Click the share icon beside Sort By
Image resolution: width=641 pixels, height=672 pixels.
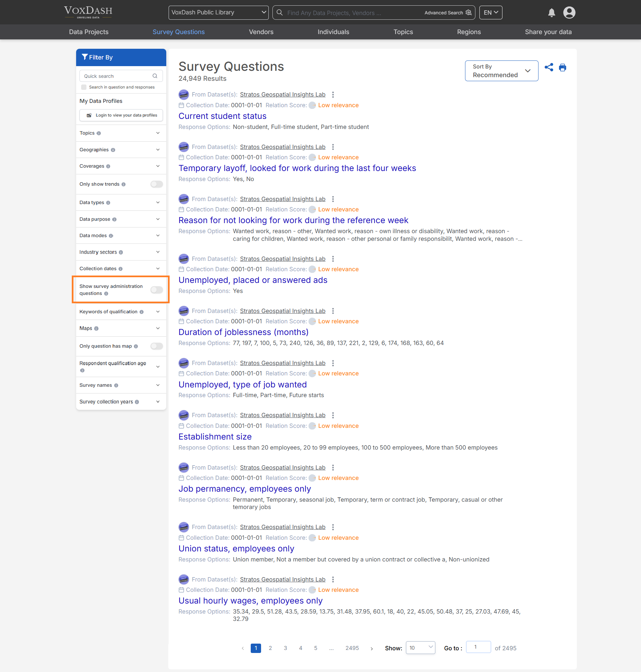point(549,67)
